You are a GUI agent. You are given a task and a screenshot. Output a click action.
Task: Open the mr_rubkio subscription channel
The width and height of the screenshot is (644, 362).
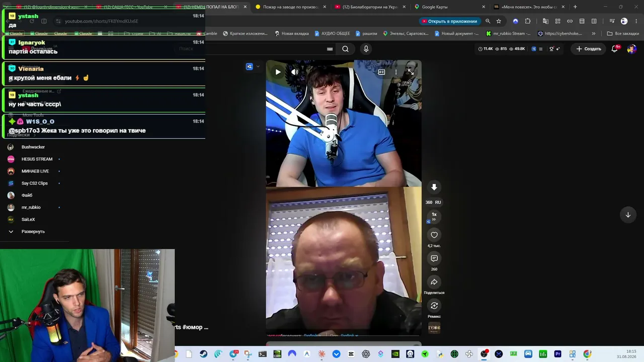(x=31, y=207)
